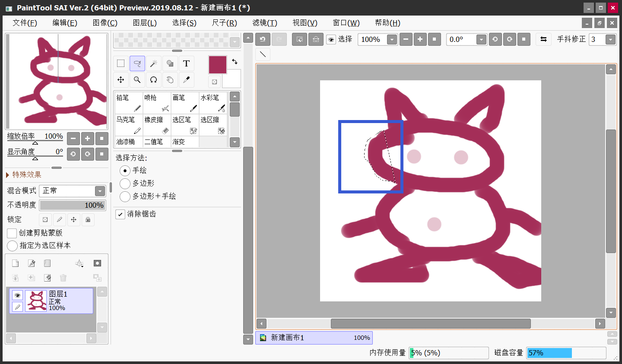Viewport: 622px width, 364px height.
Task: Open the perspective ruler icon
Action: (x=79, y=263)
